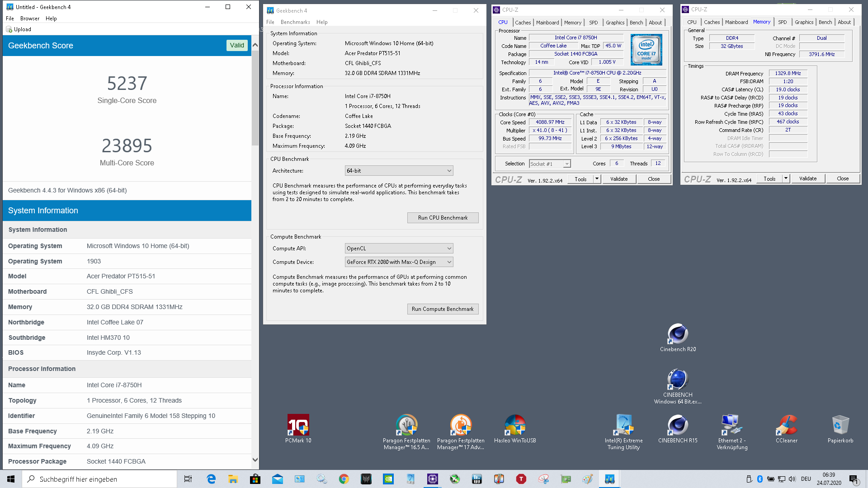Open the Architecture 64-bit dropdown
The image size is (868, 488).
(x=399, y=171)
